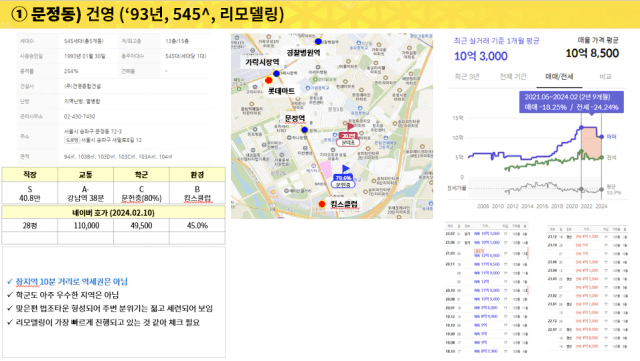Click the blue flag marker on map
The image size is (640, 361).
tap(345, 168)
